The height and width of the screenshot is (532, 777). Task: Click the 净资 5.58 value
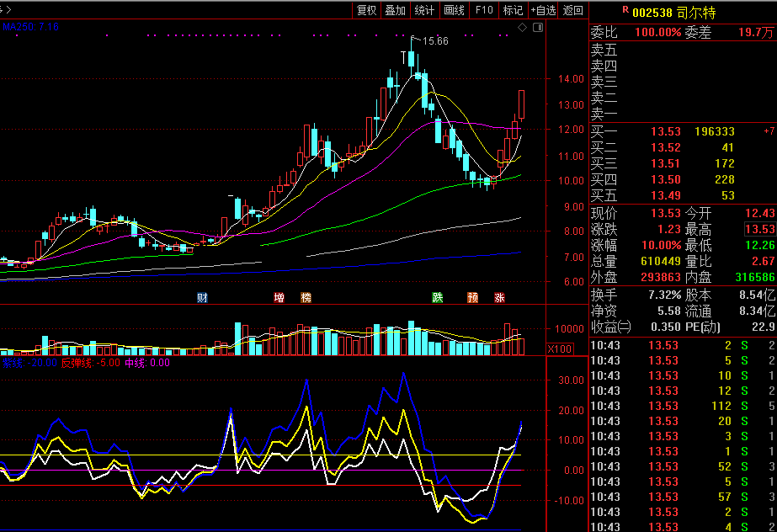(x=669, y=311)
